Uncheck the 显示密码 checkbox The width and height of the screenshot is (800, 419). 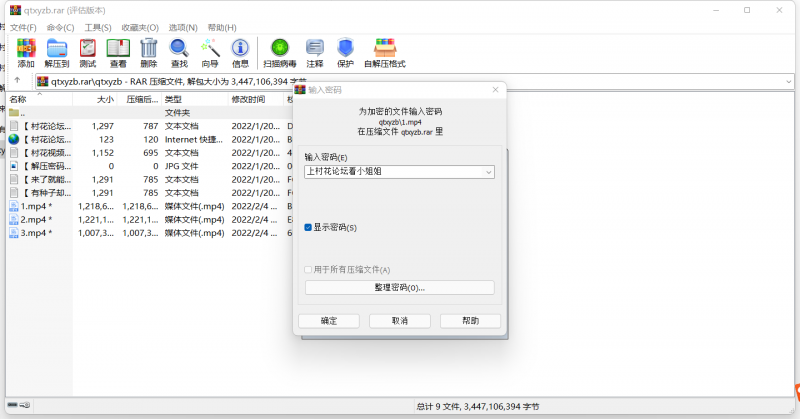(x=309, y=228)
